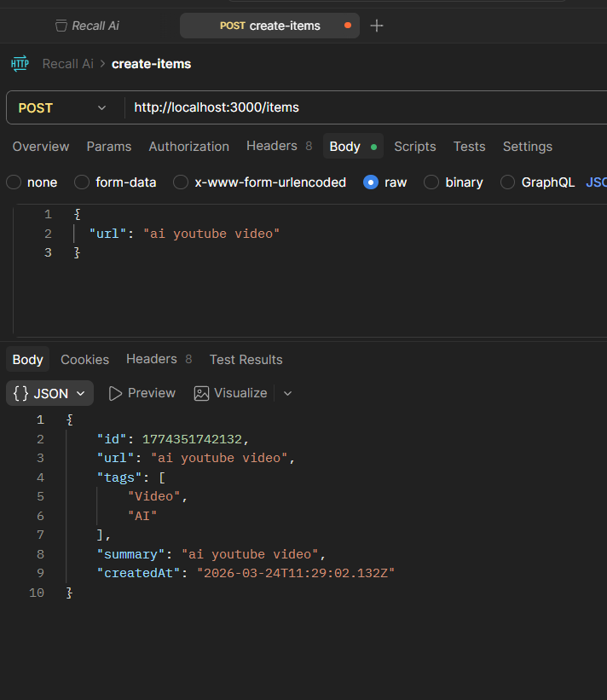
Task: Click the unsaved orange dot on create-items tab
Action: tap(348, 26)
